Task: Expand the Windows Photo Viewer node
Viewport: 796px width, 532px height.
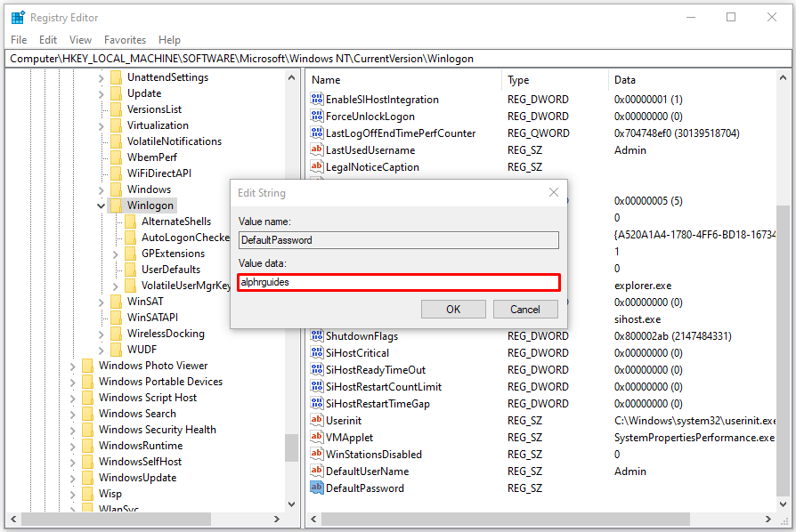Action: click(x=73, y=367)
